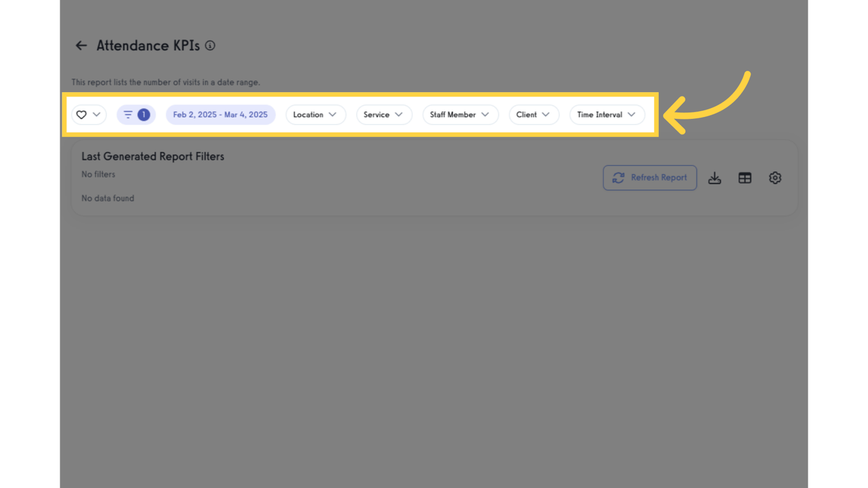Toggle the favorite heart icon
The width and height of the screenshot is (868, 488).
click(x=81, y=114)
